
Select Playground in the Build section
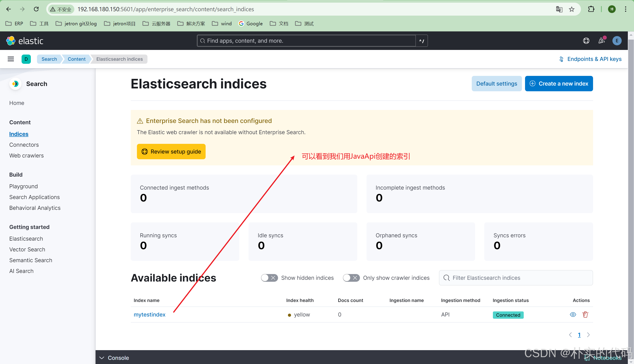24,186
